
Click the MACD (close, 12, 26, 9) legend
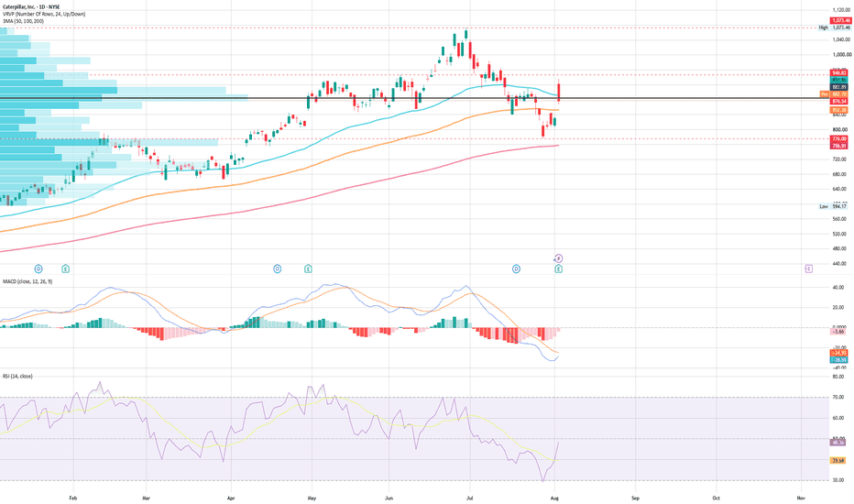(27, 281)
